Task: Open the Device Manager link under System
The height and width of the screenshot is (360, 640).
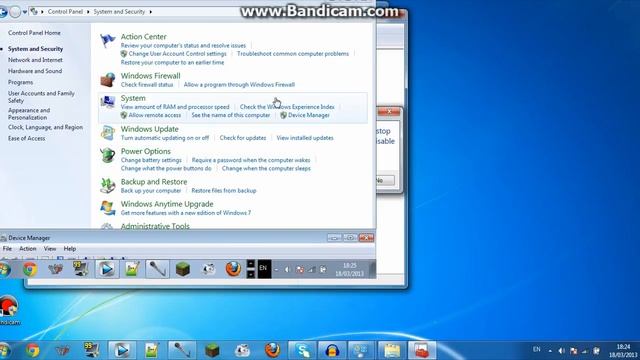Action: coord(309,115)
